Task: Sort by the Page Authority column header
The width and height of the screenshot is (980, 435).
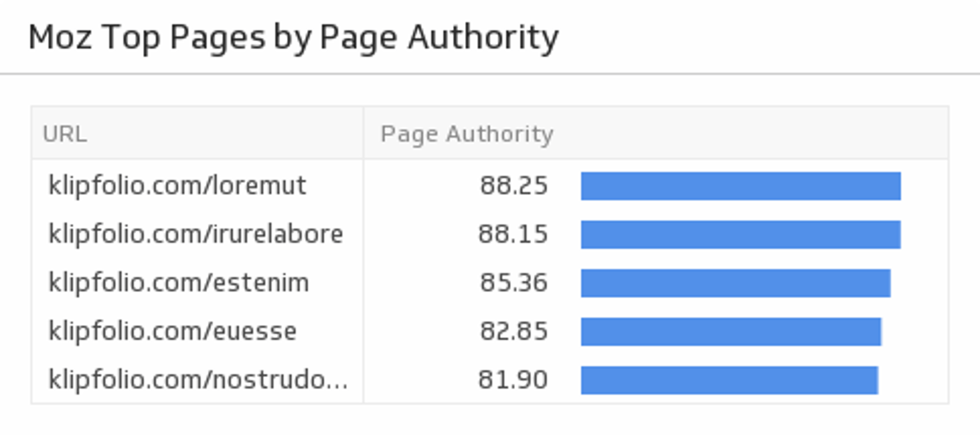Action: click(467, 134)
